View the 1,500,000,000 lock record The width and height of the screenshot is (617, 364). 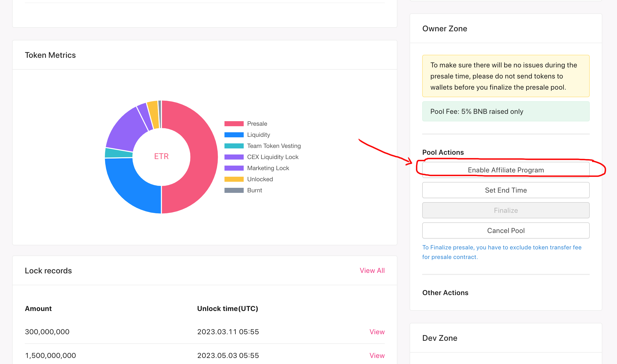[x=377, y=355]
